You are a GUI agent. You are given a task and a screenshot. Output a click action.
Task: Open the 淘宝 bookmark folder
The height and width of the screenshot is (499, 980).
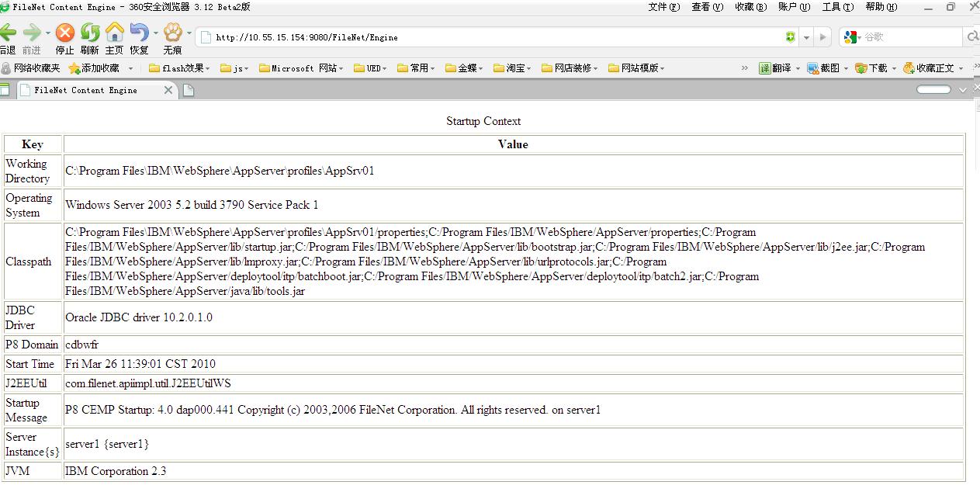[x=512, y=68]
